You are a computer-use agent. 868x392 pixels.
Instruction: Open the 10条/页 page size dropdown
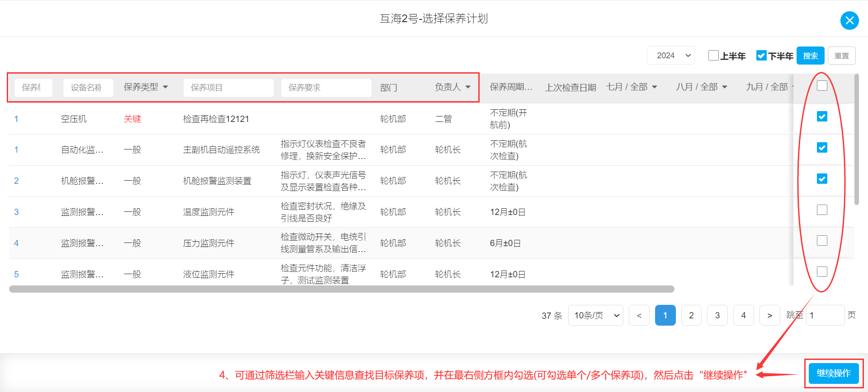[595, 315]
